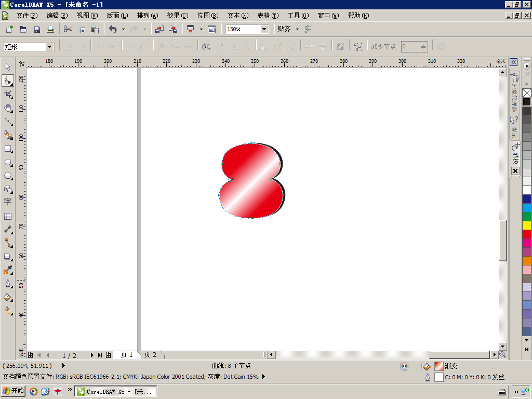Screen dimensions: 532x399
Task: Select the Ellipse tool
Action: pos(8,162)
